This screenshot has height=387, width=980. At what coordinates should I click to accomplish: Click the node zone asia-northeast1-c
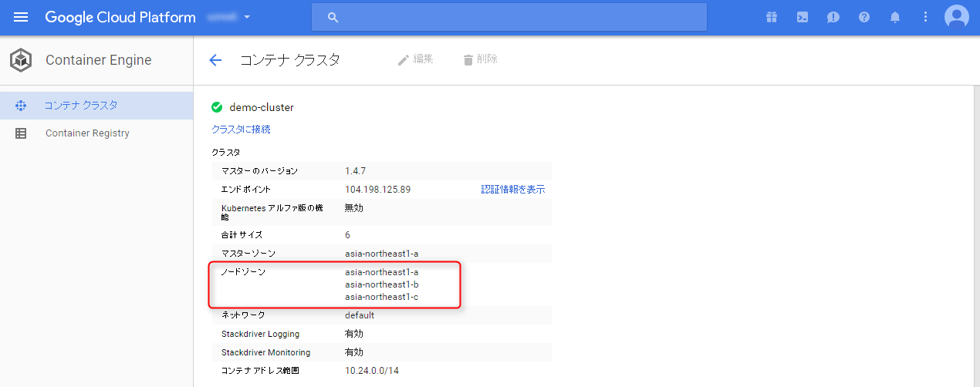pos(381,297)
